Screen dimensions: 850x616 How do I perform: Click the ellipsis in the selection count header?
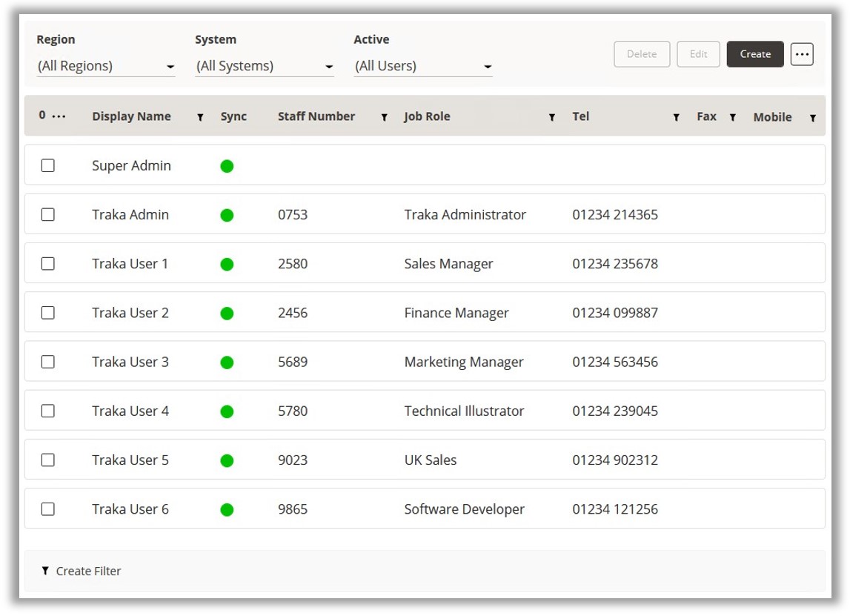pyautogui.click(x=59, y=116)
